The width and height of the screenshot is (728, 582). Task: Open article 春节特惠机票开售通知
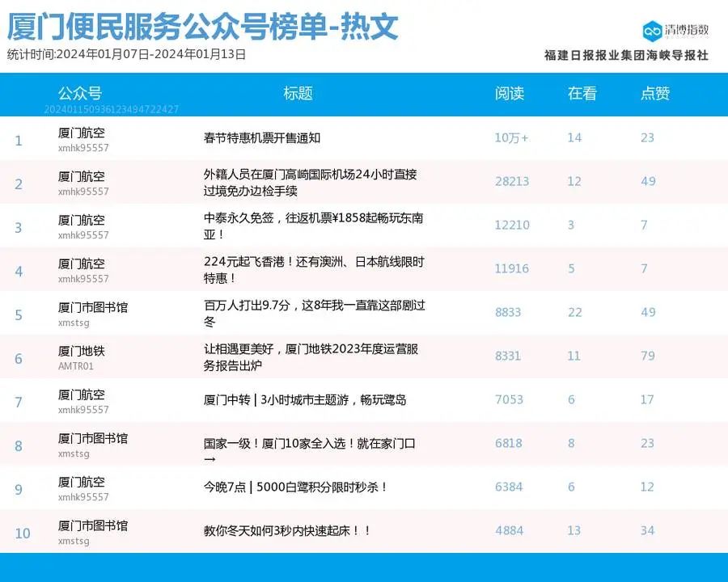coord(262,138)
